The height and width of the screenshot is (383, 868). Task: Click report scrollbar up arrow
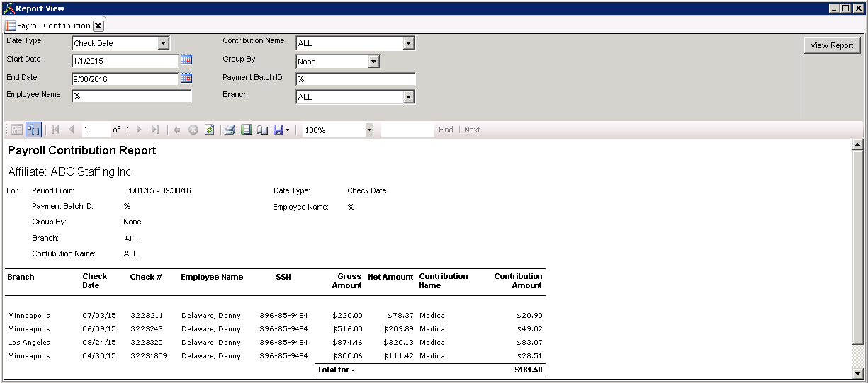pos(857,145)
